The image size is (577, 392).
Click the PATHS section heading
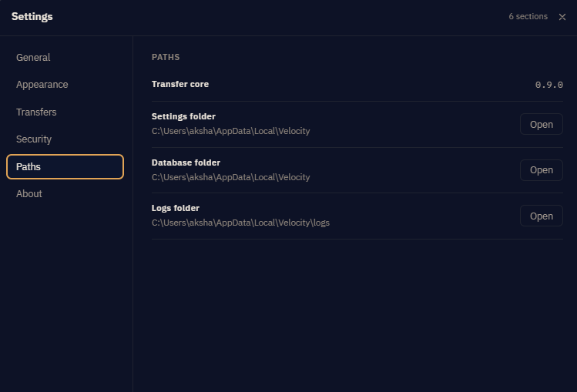pyautogui.click(x=166, y=57)
